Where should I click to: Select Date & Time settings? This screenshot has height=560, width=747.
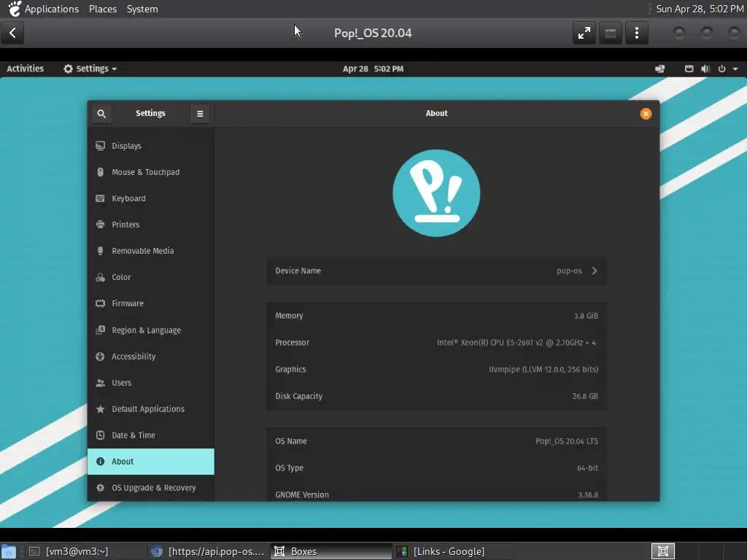tap(150, 435)
